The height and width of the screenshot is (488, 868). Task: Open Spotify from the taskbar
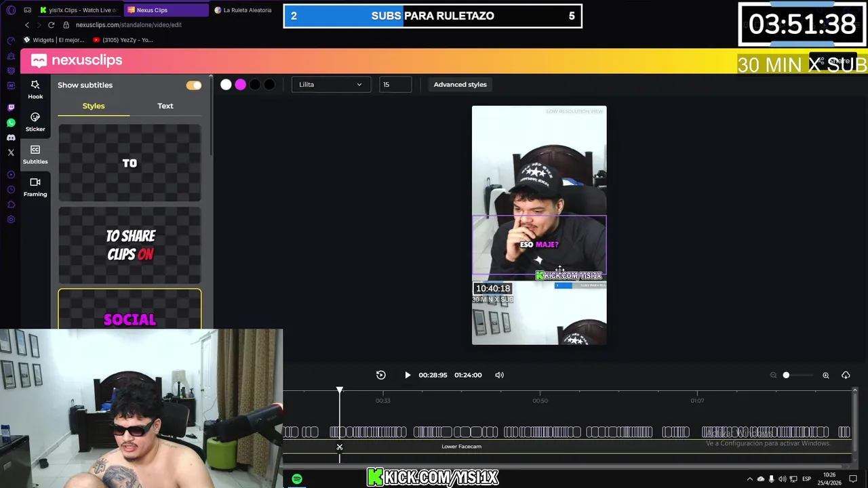pyautogui.click(x=297, y=479)
